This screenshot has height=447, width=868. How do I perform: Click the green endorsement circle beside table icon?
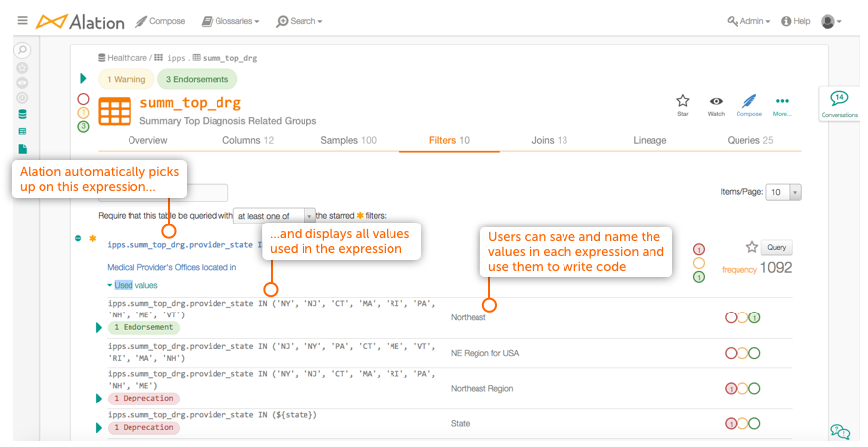[x=83, y=127]
